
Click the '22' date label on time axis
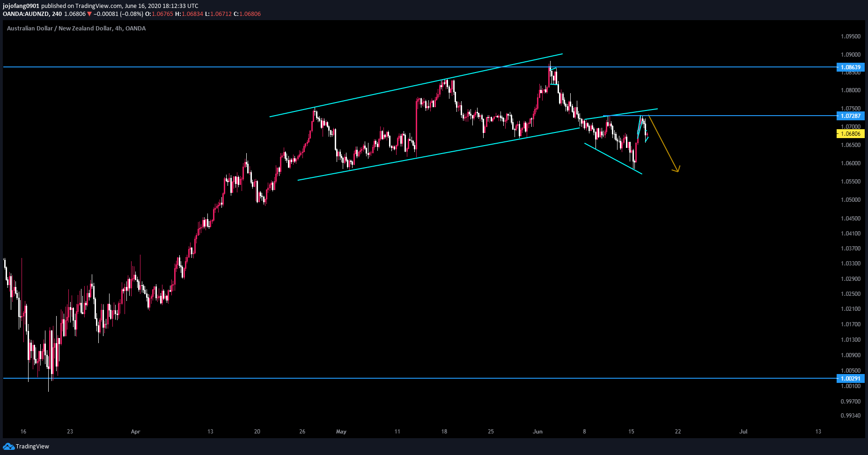click(x=678, y=431)
